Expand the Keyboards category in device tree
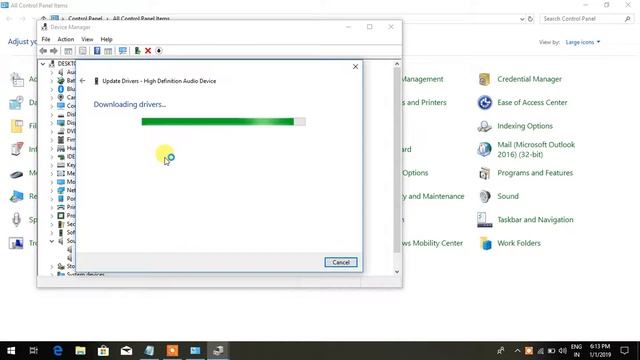Screen dimensions: 640x360 click(x=51, y=165)
